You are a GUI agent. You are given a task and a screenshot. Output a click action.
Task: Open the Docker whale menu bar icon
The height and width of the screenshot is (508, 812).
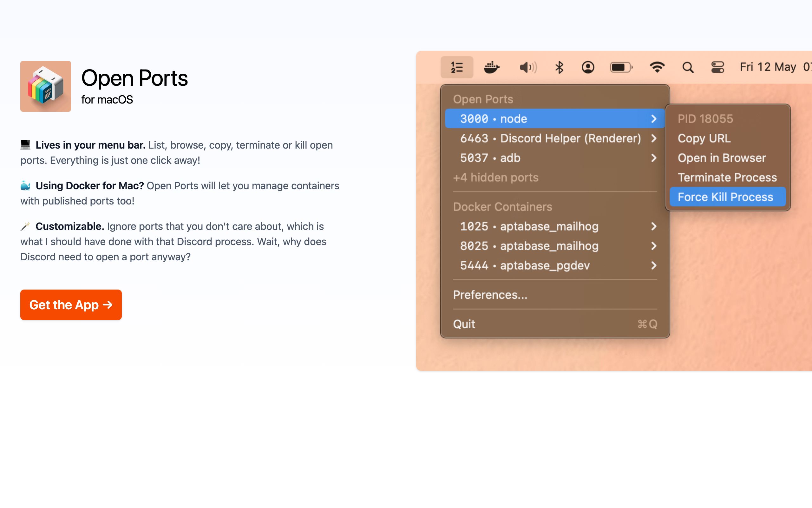(x=492, y=67)
